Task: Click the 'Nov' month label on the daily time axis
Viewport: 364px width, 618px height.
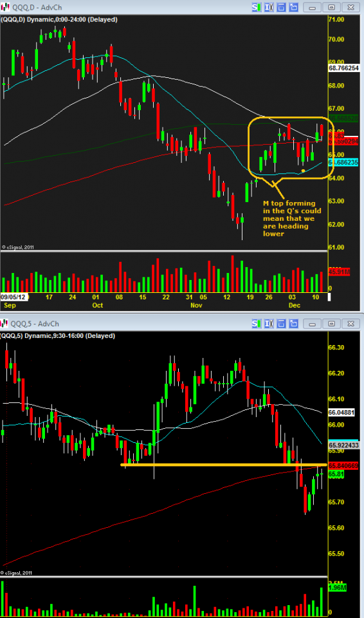Action: [x=196, y=305]
